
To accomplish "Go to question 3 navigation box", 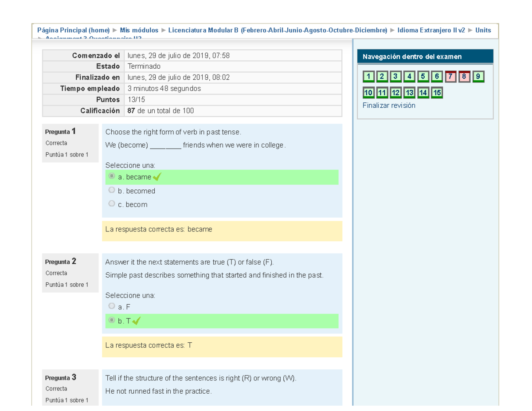I will tap(395, 77).
